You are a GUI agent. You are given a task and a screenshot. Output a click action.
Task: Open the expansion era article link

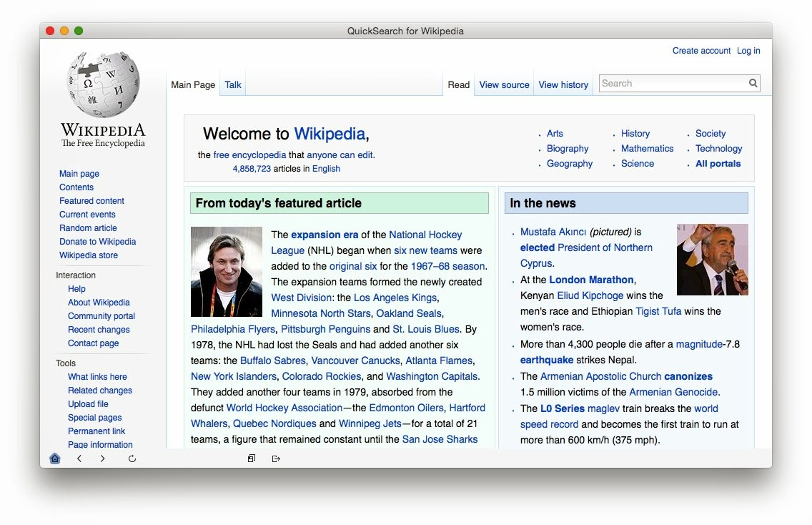pos(325,235)
